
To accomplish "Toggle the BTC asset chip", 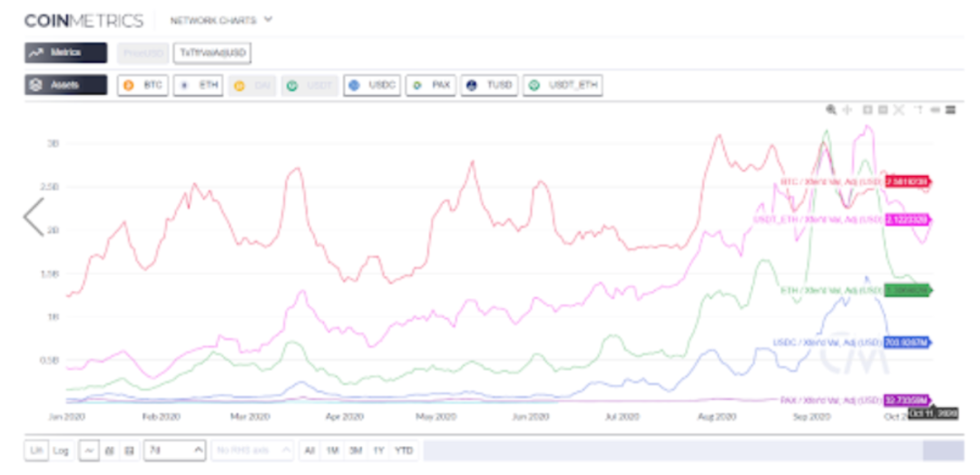I will pyautogui.click(x=143, y=85).
